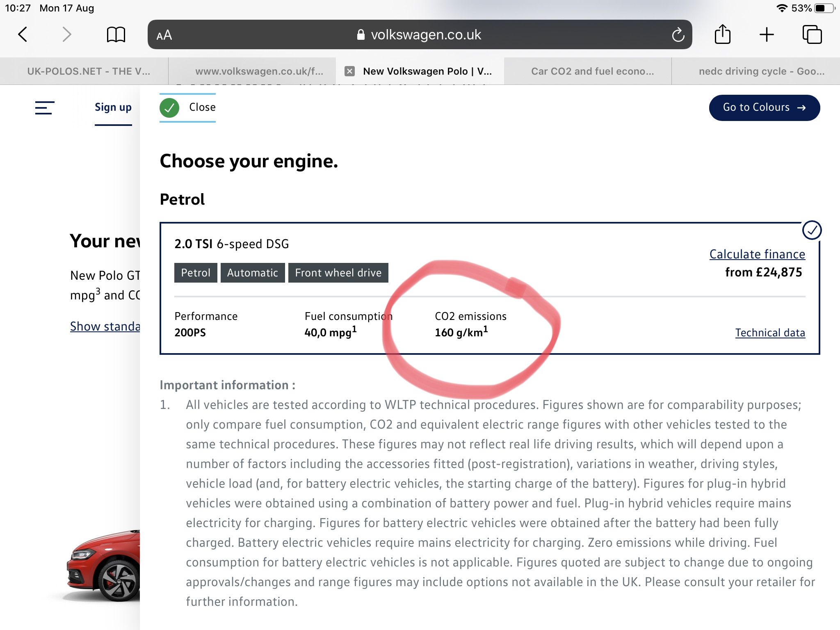840x630 pixels.
Task: Close the New Volkswagen Polo tab
Action: pyautogui.click(x=349, y=71)
